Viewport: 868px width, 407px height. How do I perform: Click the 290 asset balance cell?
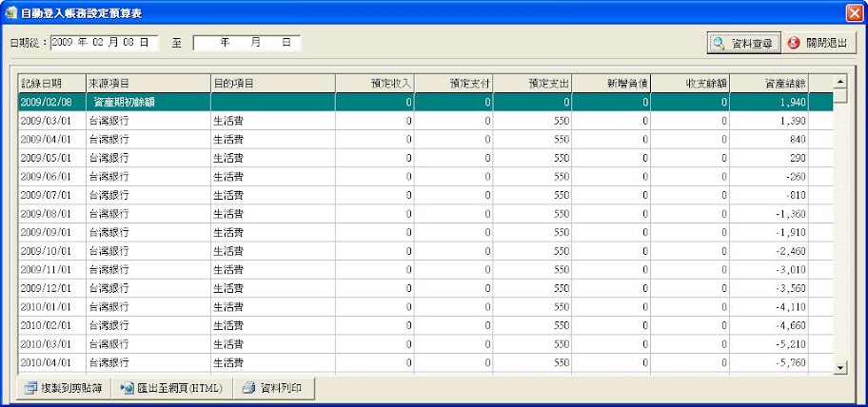pos(769,158)
